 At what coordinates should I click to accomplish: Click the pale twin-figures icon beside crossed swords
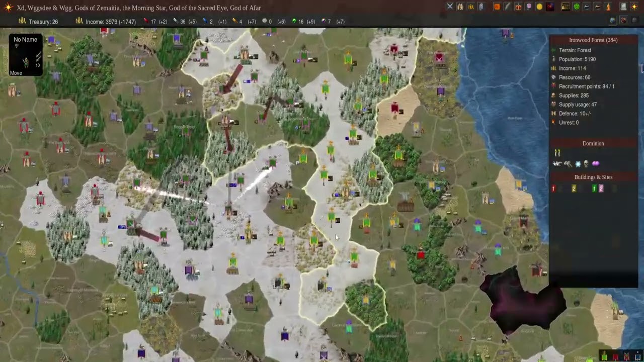460,7
